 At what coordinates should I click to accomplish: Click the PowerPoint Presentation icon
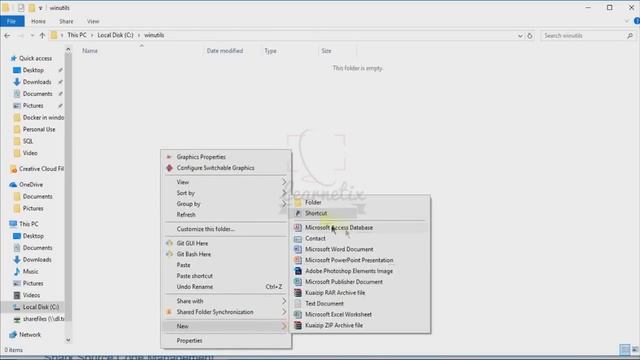298,260
